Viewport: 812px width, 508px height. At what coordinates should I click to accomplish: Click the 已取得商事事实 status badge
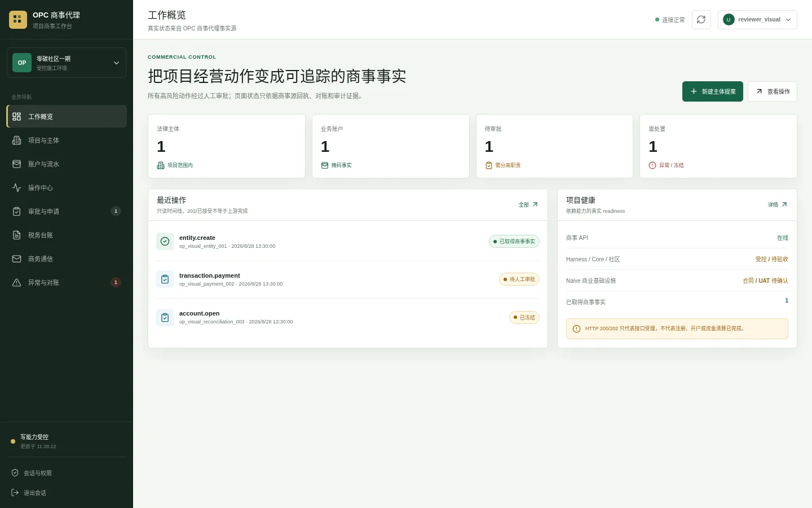514,242
